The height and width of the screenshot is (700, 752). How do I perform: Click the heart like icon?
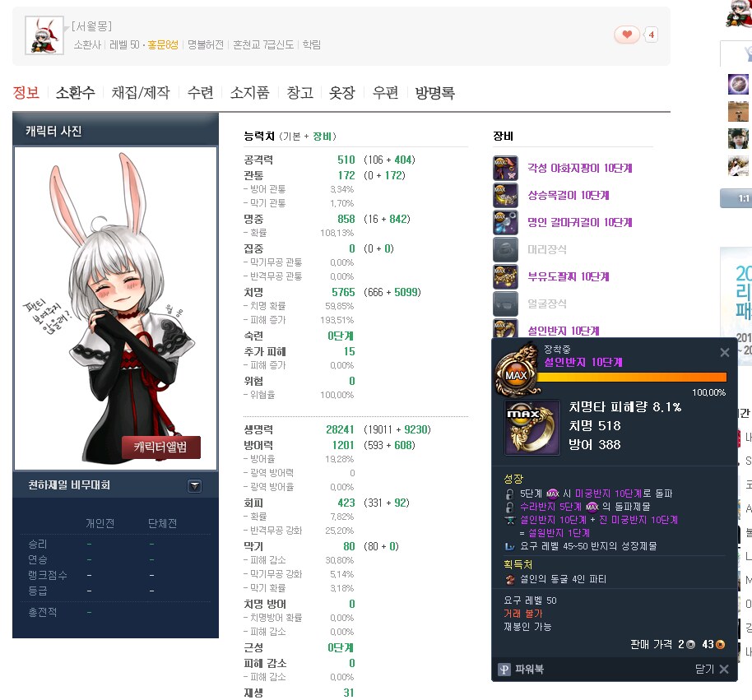[x=627, y=35]
